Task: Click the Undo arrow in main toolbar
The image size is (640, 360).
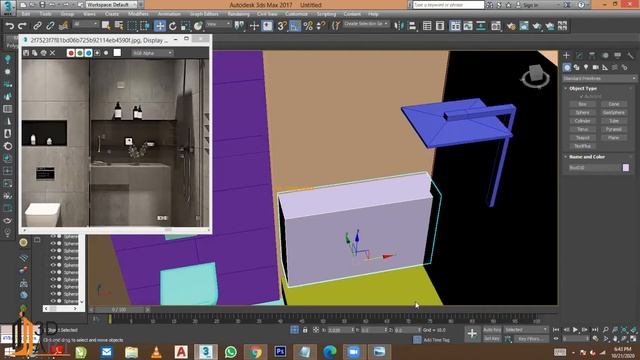Action: point(10,26)
